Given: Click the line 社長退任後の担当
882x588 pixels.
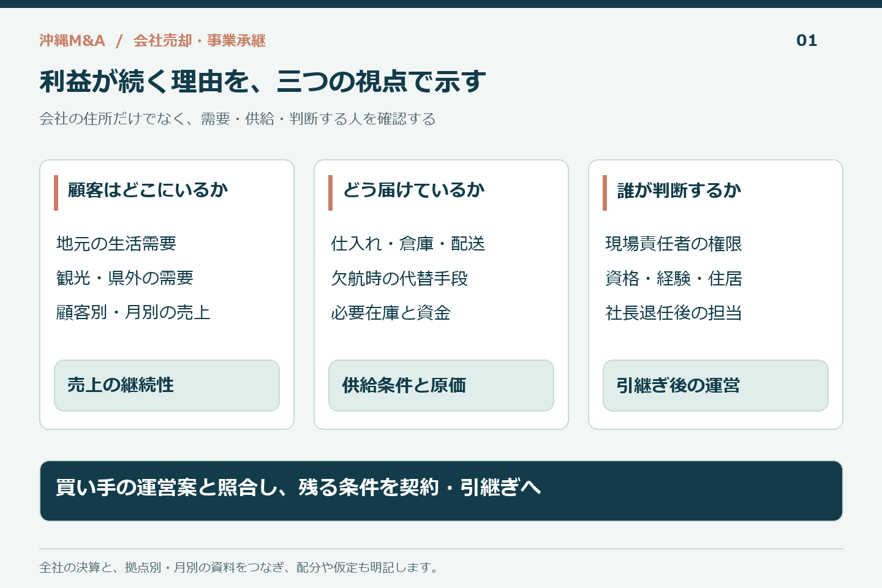Looking at the screenshot, I should click(x=674, y=312).
